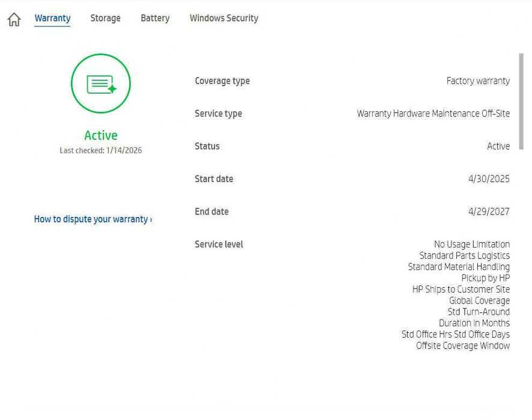532x420 pixels.
Task: Click the Service level label
Action: (219, 245)
